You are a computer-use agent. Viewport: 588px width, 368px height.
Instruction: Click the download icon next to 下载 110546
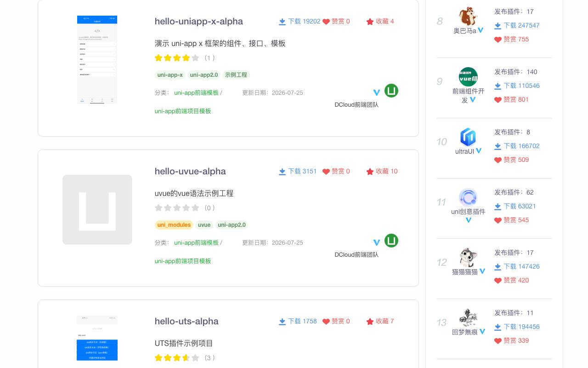click(x=498, y=86)
